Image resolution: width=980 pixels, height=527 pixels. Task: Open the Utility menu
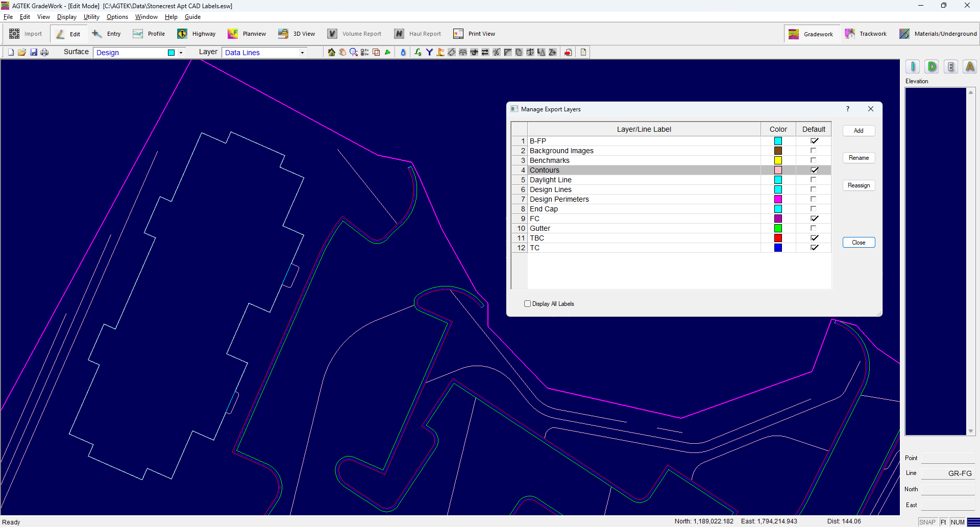[91, 17]
